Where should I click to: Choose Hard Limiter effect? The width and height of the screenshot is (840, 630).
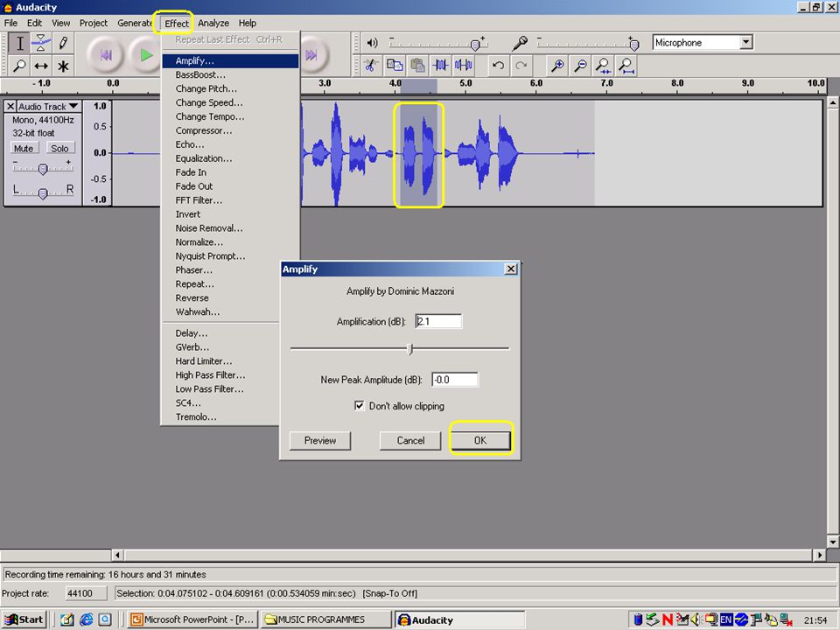point(220,360)
